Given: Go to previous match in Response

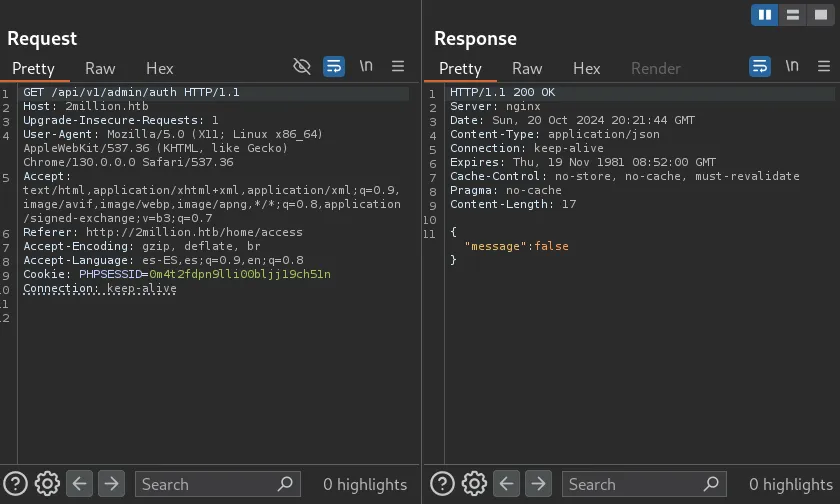Looking at the screenshot, I should (507, 484).
